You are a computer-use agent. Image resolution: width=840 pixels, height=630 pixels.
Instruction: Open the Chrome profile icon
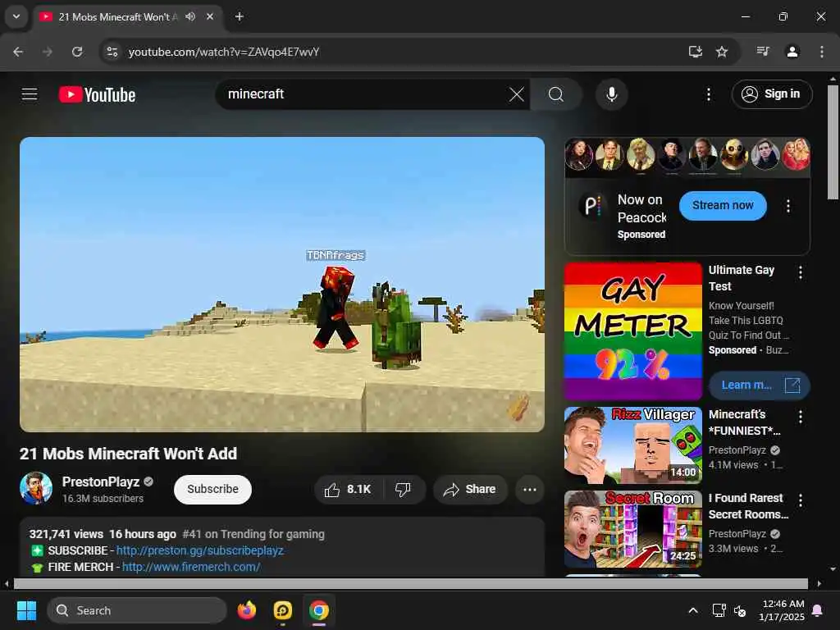point(792,52)
